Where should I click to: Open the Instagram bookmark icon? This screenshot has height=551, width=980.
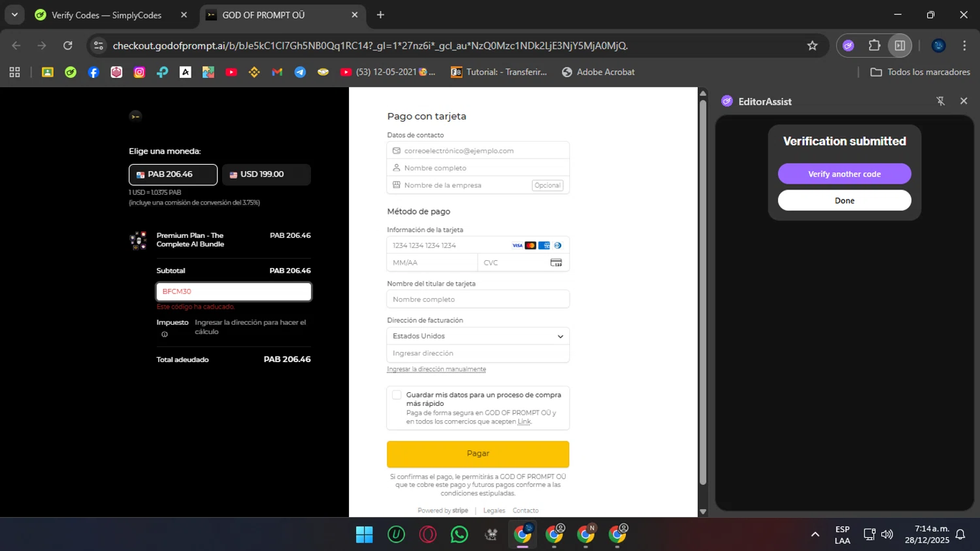point(139,73)
